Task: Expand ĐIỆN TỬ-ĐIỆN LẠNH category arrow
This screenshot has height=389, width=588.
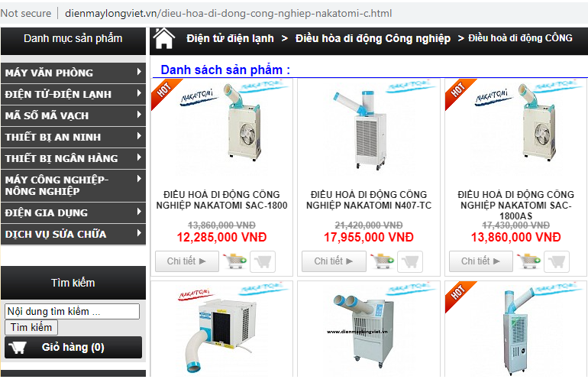Action: (x=139, y=92)
